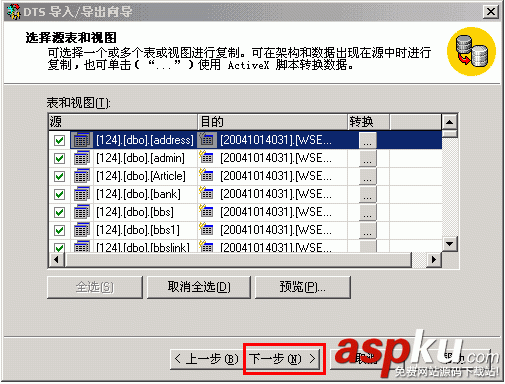Click the DTS wizard title bar icon

tap(14, 12)
